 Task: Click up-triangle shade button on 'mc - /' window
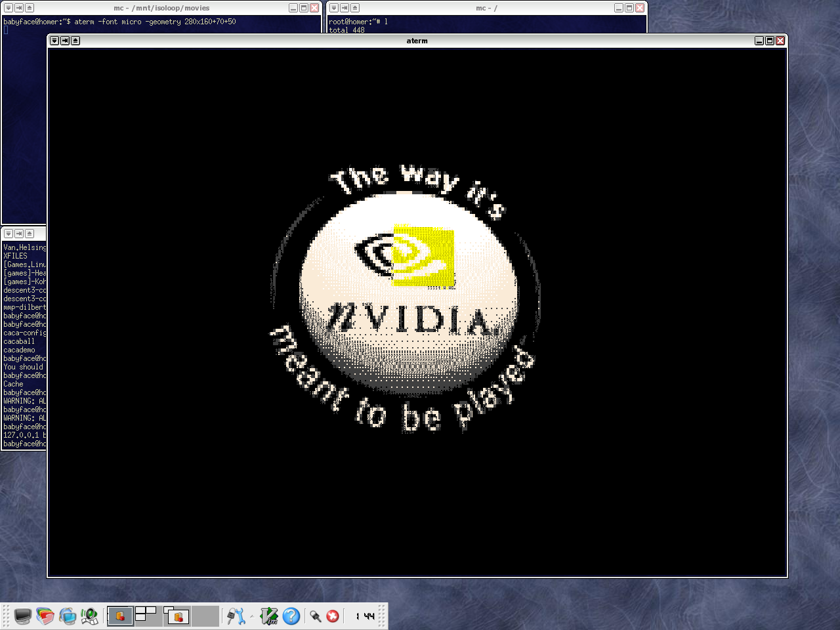[355, 8]
